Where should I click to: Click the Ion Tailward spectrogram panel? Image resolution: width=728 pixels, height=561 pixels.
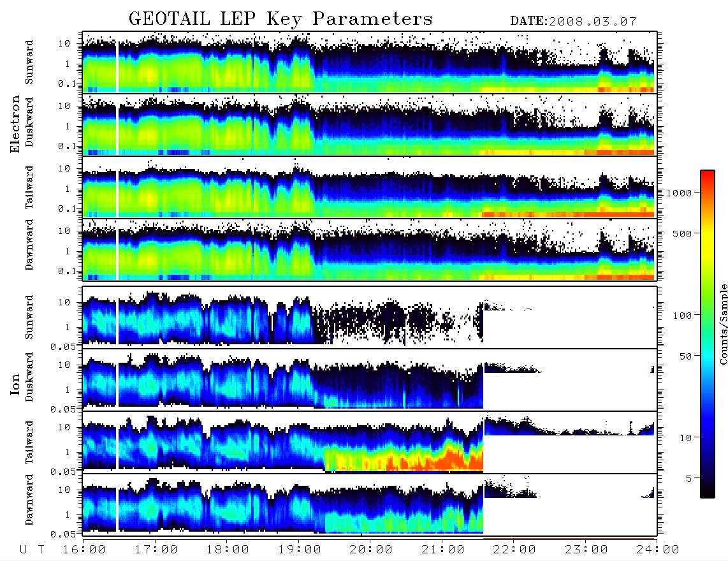click(x=370, y=442)
